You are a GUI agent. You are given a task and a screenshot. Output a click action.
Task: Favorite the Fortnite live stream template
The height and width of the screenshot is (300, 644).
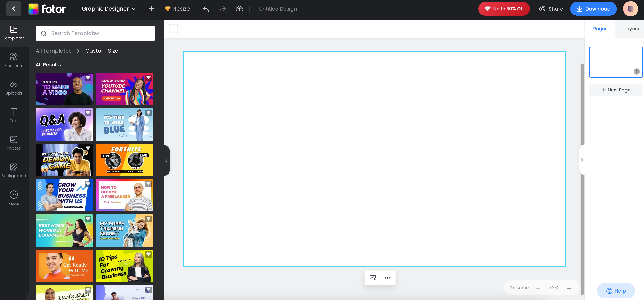(148, 148)
